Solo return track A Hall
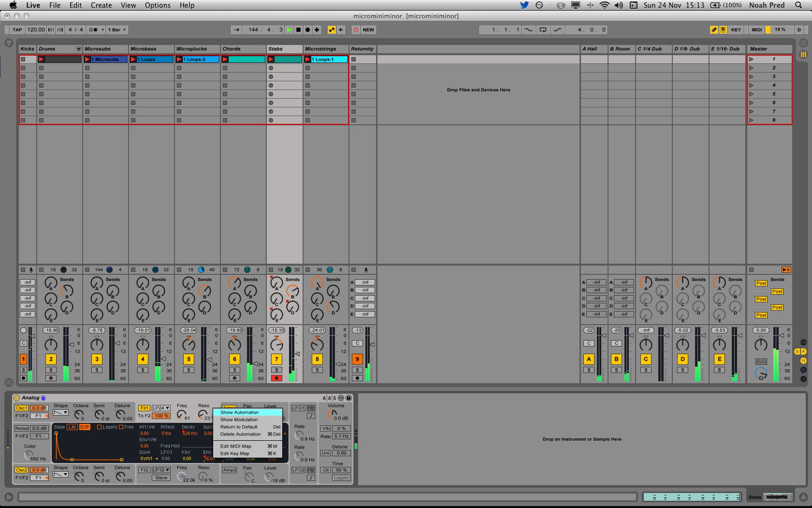The image size is (812, 508). point(589,370)
